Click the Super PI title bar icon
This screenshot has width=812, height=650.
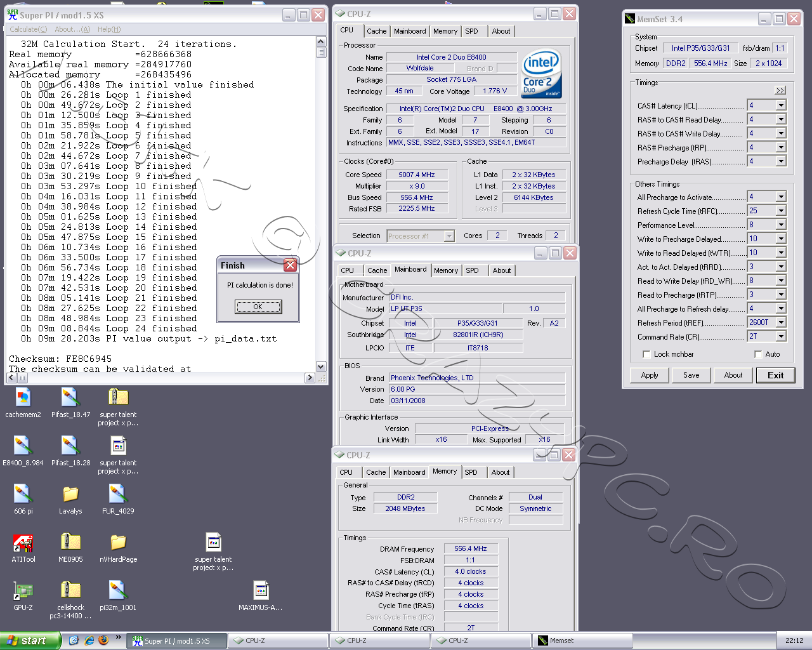click(x=13, y=15)
